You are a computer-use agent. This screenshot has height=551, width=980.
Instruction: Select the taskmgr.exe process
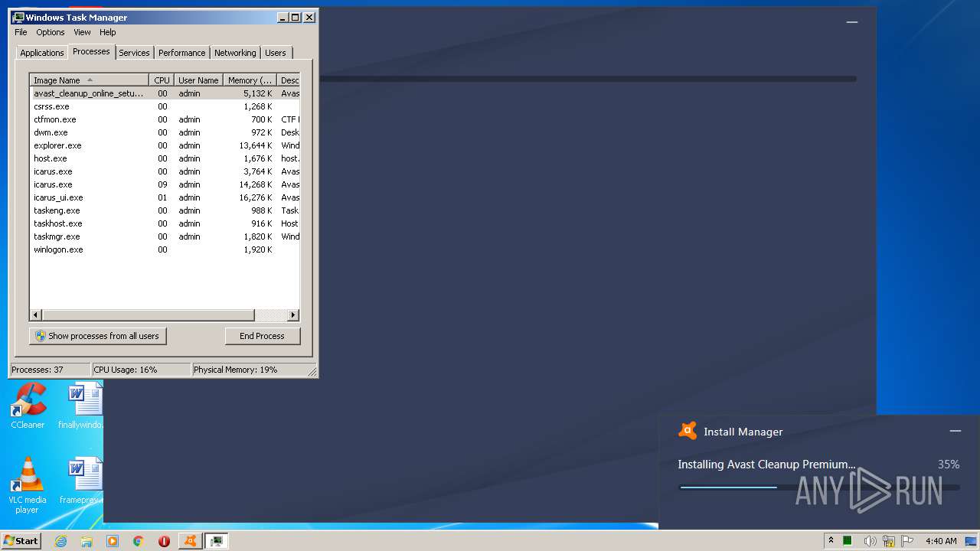pos(165,236)
